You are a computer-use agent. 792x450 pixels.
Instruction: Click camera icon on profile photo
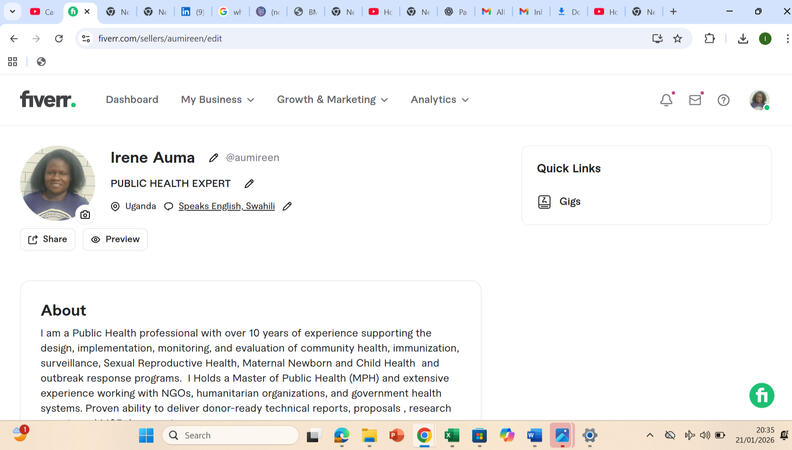pos(85,214)
